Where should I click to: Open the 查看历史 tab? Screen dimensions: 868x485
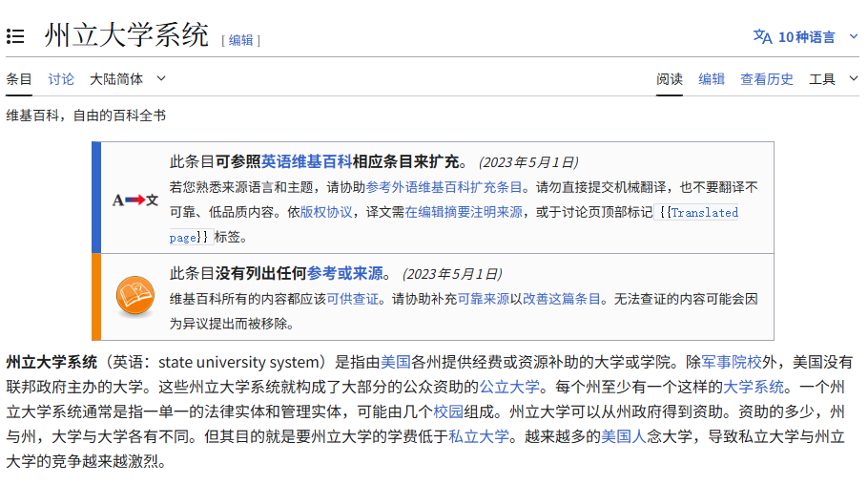pyautogui.click(x=767, y=79)
